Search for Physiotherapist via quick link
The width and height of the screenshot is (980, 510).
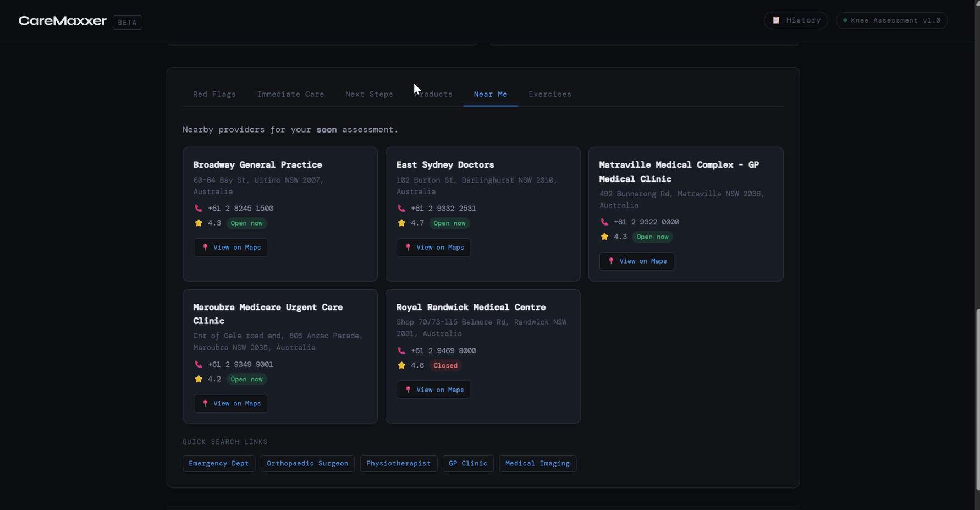point(399,463)
